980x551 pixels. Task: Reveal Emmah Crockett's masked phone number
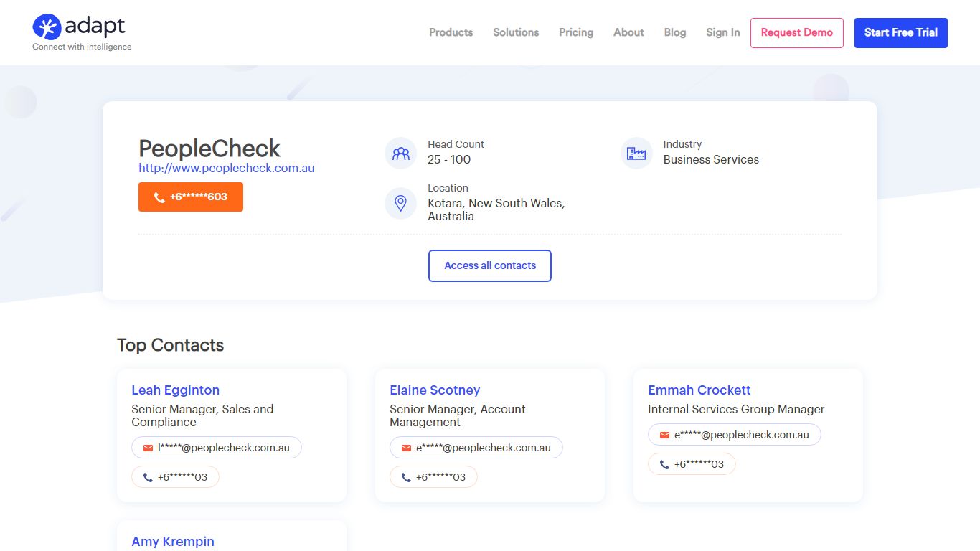coord(692,464)
